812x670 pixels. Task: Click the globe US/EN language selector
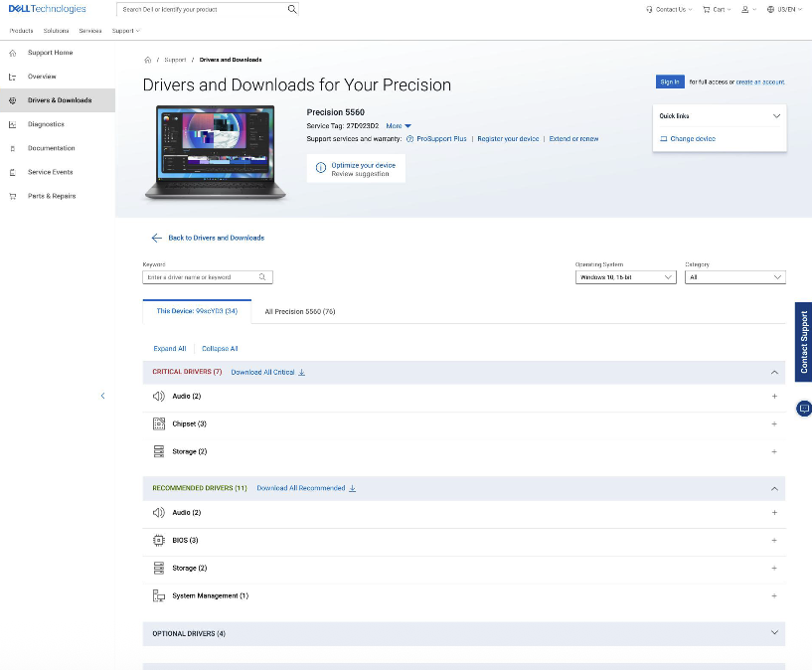coord(770,9)
